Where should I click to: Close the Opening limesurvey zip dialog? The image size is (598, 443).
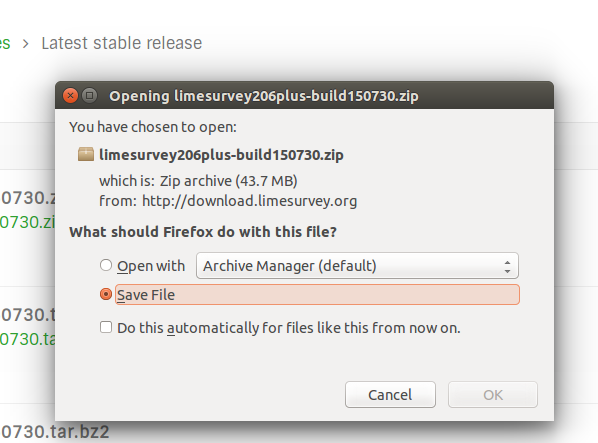coord(70,95)
